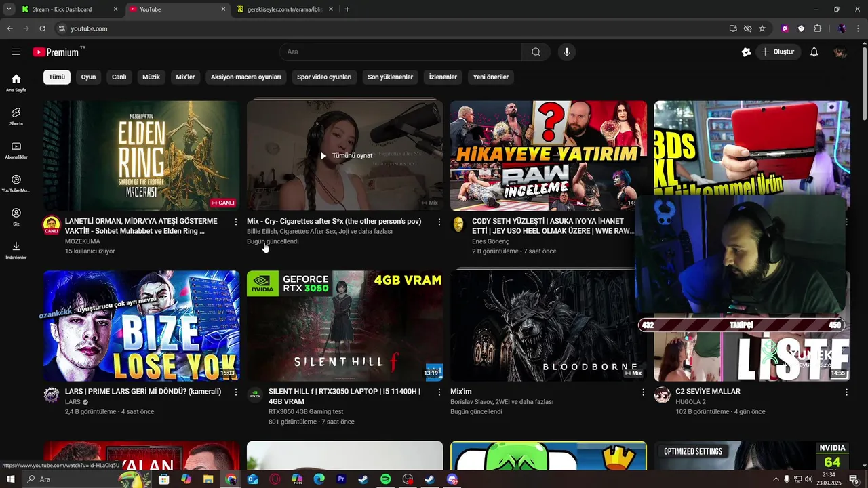
Task: Select the Son yüklenenler chip
Action: pyautogui.click(x=391, y=77)
